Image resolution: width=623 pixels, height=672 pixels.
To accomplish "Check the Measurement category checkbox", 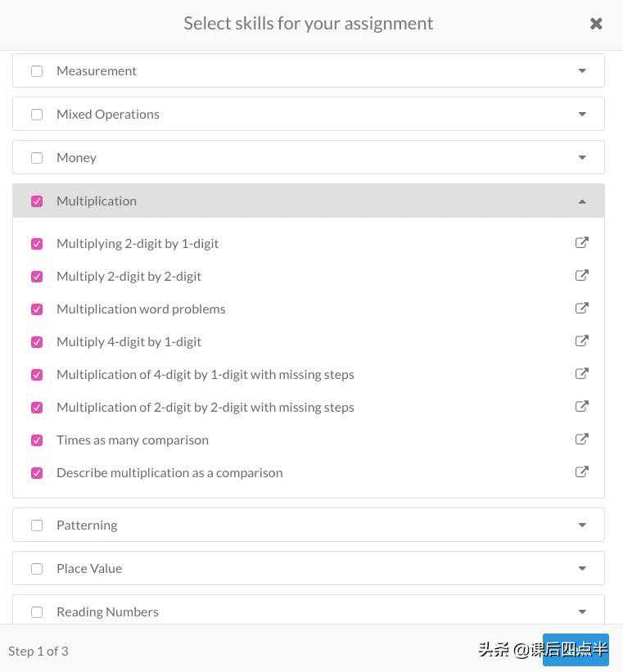I will point(37,71).
